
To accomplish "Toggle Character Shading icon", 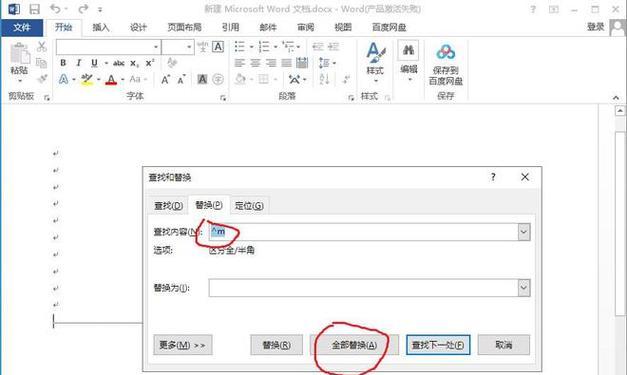I will 202,79.
